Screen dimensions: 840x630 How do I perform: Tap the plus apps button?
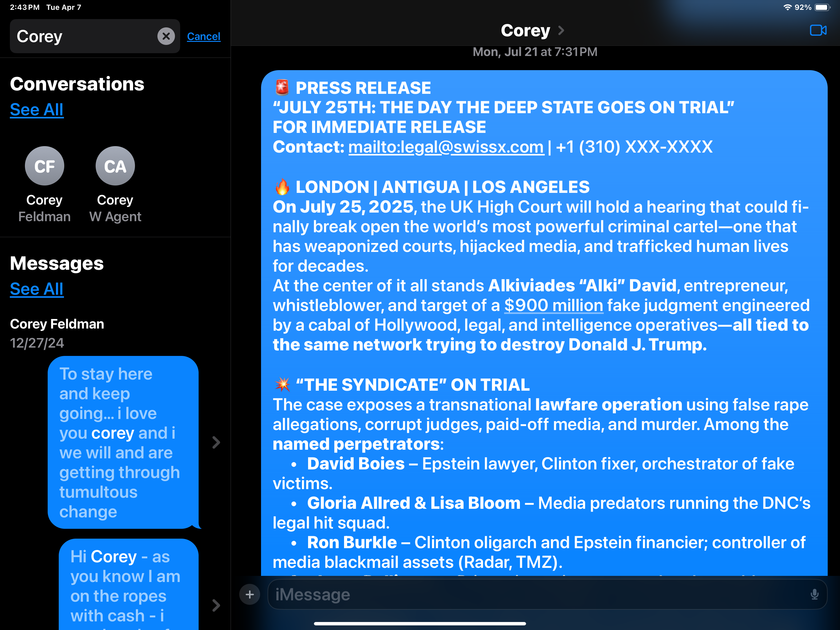point(249,594)
